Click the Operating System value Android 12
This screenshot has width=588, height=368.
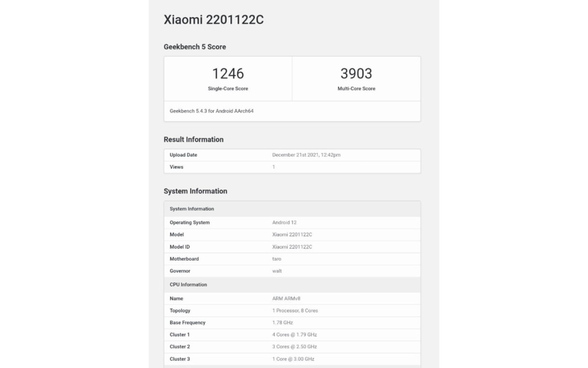284,223
